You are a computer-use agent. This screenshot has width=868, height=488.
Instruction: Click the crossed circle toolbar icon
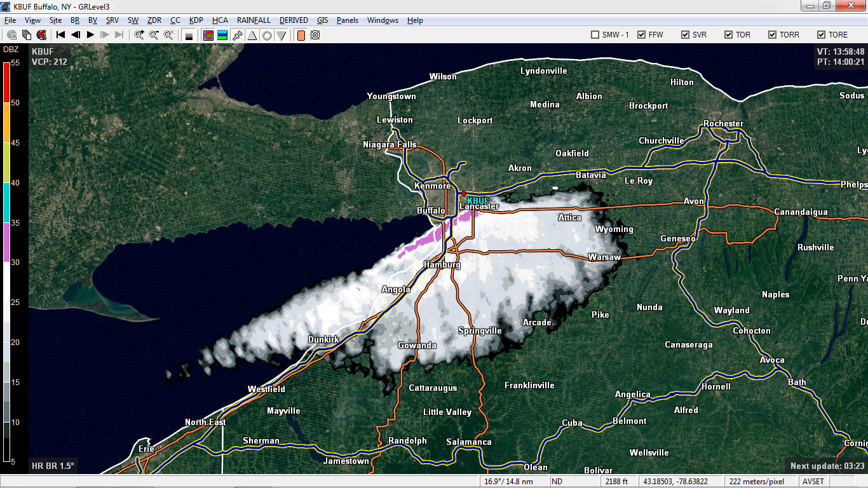[315, 35]
